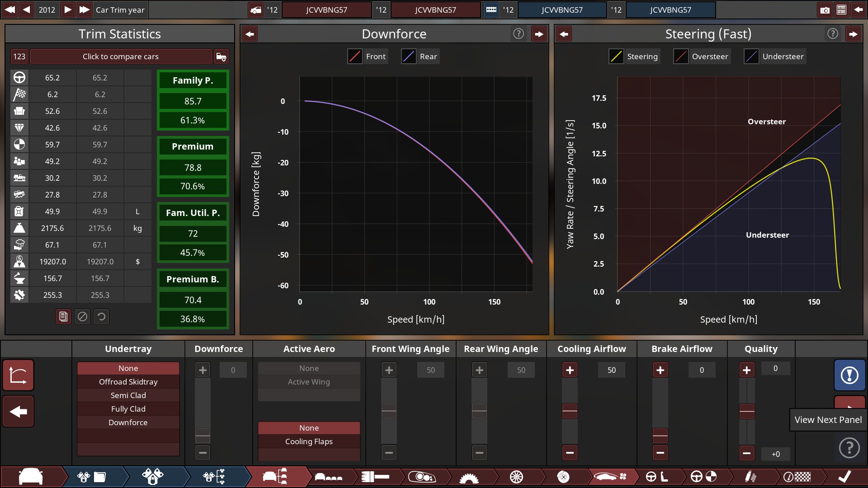Image resolution: width=868 pixels, height=488 pixels.
Task: Open the load car comparison icon
Action: coord(221,56)
